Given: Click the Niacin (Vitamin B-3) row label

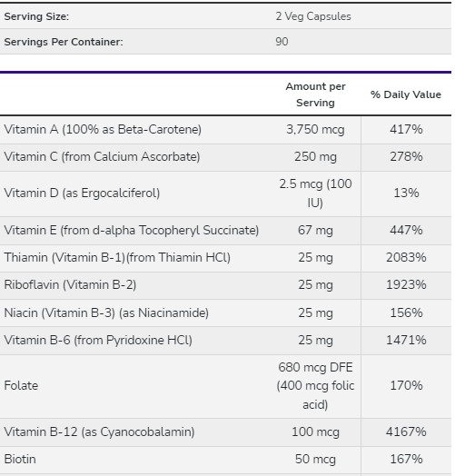Looking at the screenshot, I should tap(106, 313).
